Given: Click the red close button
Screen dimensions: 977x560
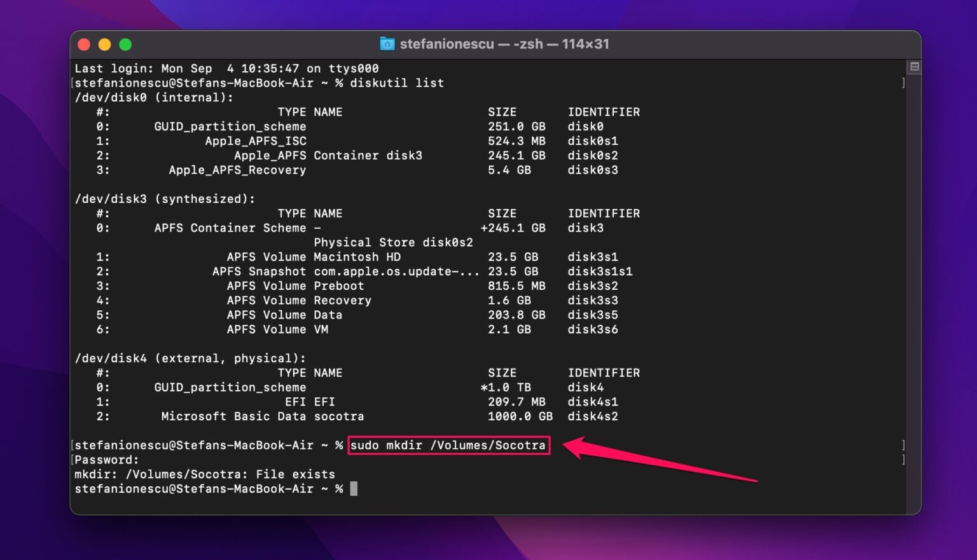Looking at the screenshot, I should (83, 44).
